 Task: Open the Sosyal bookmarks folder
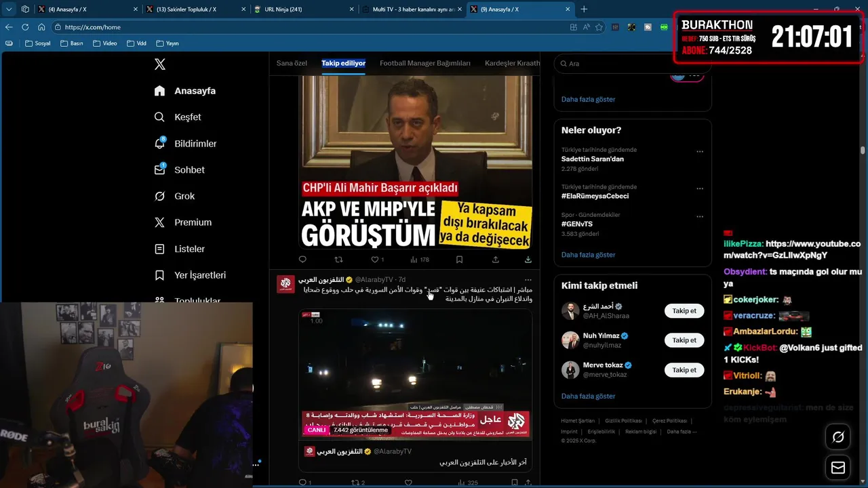pos(37,43)
